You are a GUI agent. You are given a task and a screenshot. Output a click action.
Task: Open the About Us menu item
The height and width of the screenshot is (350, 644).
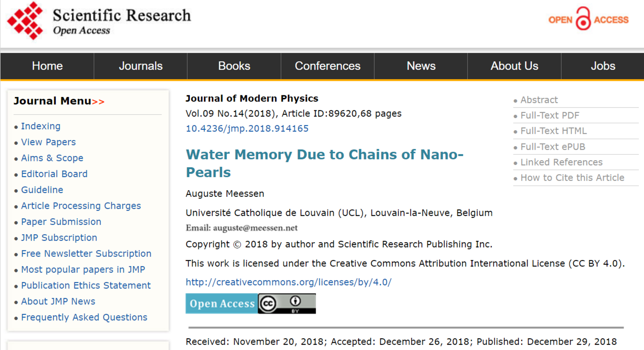coord(514,66)
